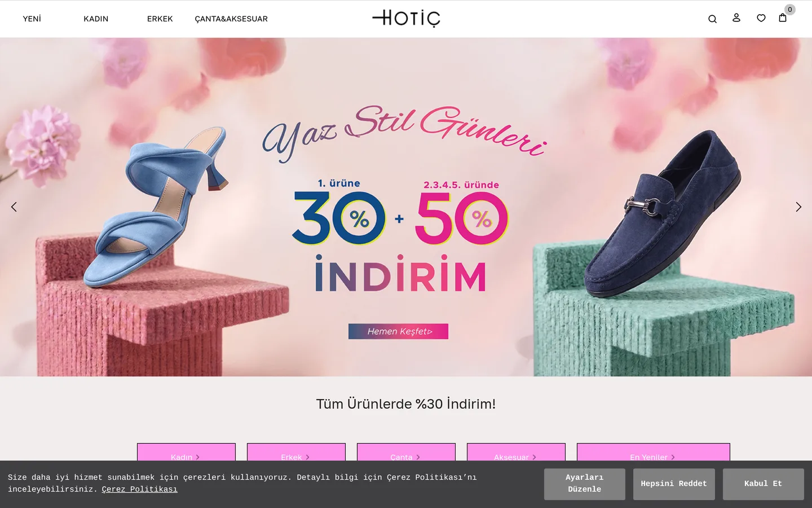Open the Kadın category button
The image size is (812, 508).
pos(186,452)
